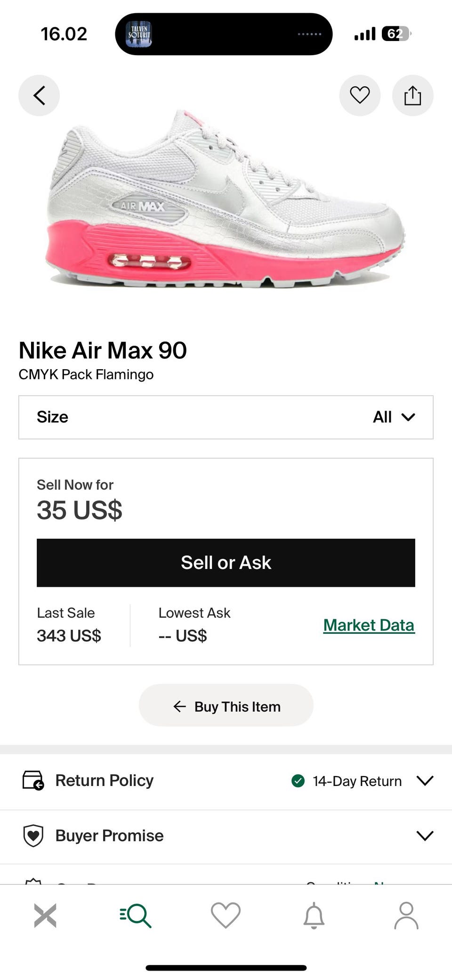Switch back via Buy This Item

pyautogui.click(x=226, y=706)
